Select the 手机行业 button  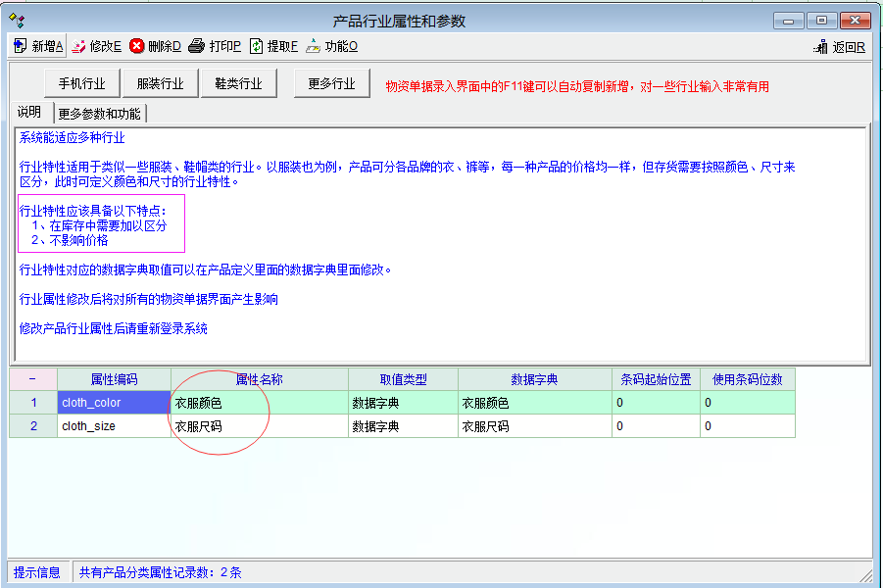tap(82, 83)
